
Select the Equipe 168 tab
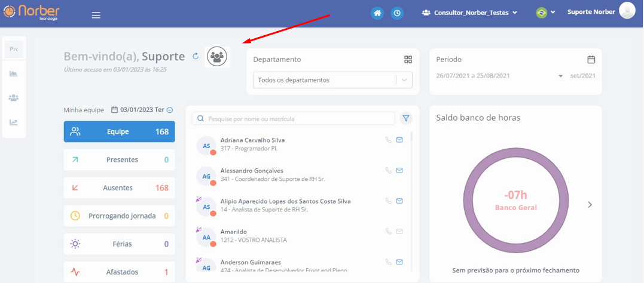pyautogui.click(x=119, y=131)
